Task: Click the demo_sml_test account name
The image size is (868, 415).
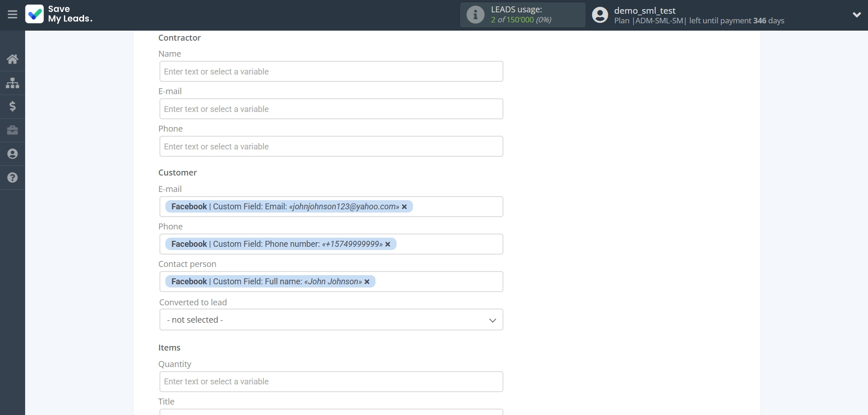Action: coord(645,11)
